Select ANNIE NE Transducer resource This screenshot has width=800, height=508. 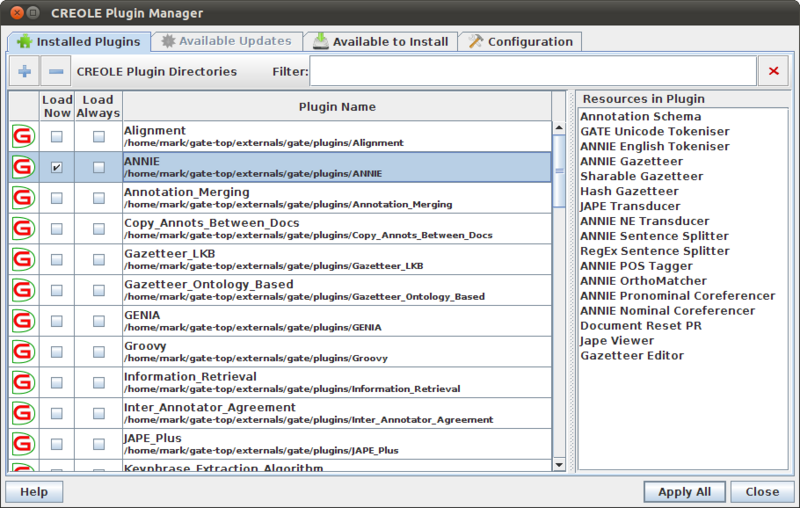pyautogui.click(x=644, y=221)
